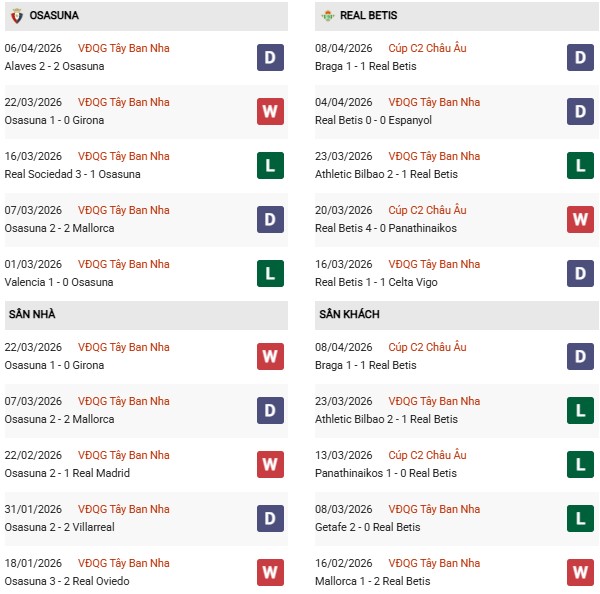Click the D badge for Alaves vs Osasuna

270,57
